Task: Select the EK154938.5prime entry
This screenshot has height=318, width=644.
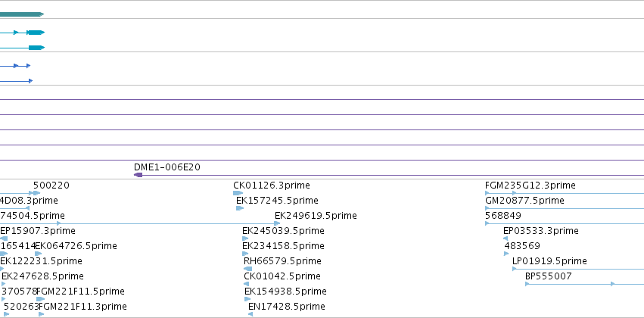Action: pyautogui.click(x=285, y=291)
